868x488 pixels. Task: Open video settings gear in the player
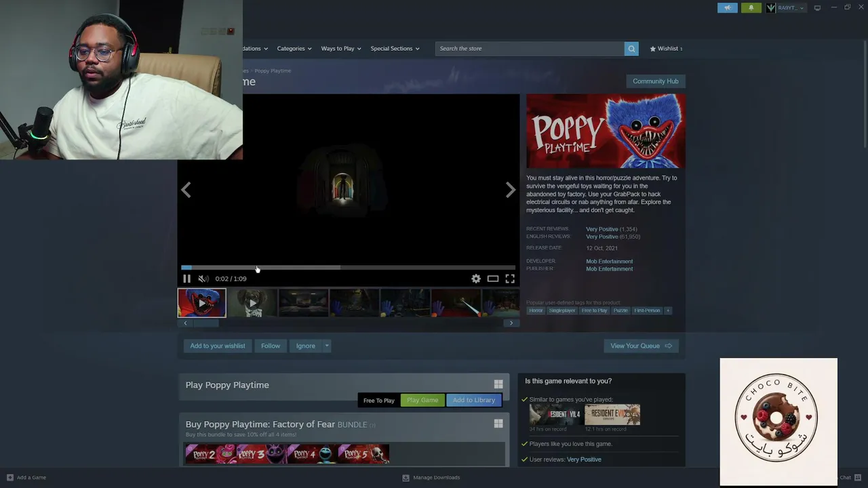[476, 279]
